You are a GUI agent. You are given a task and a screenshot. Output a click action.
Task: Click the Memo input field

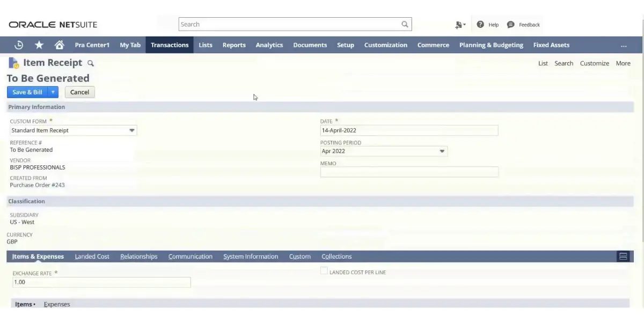(409, 172)
